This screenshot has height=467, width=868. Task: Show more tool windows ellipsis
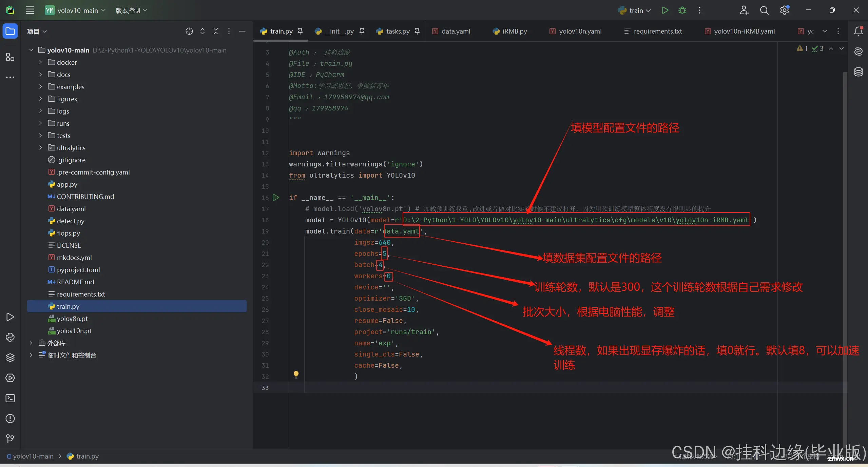(10, 77)
